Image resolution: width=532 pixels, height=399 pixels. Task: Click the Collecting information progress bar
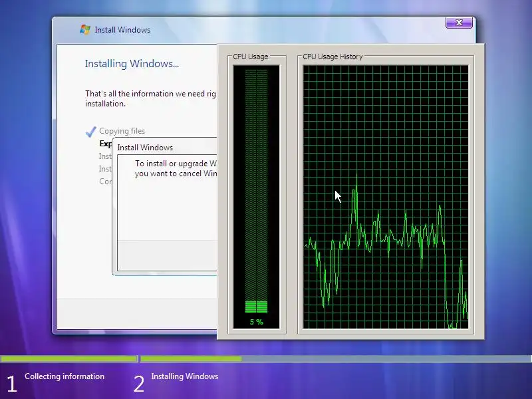tap(68, 358)
